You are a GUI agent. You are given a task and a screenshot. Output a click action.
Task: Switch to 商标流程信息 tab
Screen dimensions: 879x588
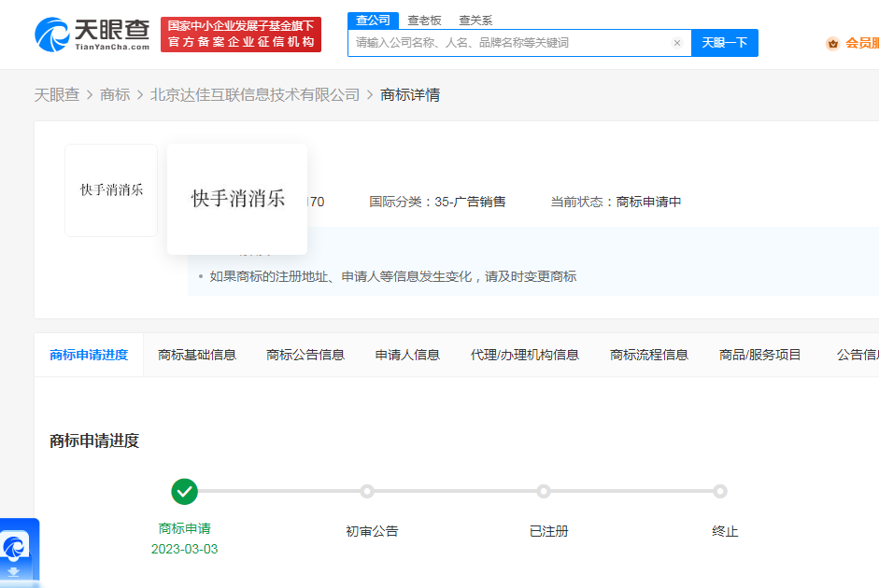click(649, 355)
